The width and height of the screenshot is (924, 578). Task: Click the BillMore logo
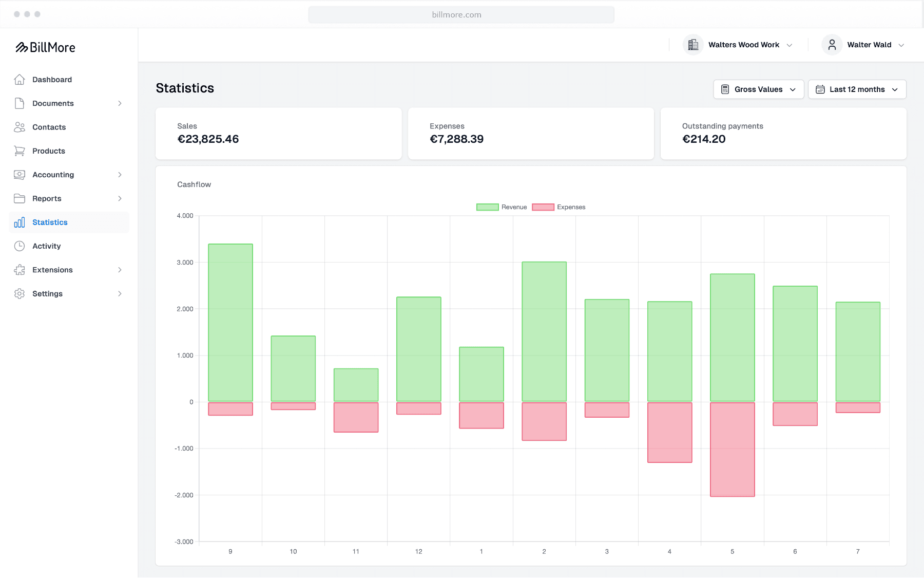pos(45,47)
